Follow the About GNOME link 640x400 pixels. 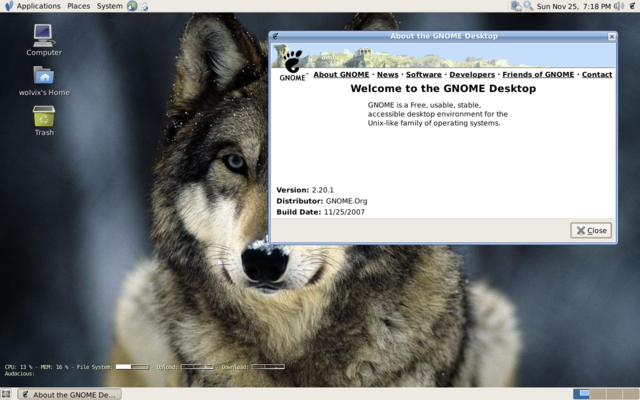pyautogui.click(x=341, y=75)
